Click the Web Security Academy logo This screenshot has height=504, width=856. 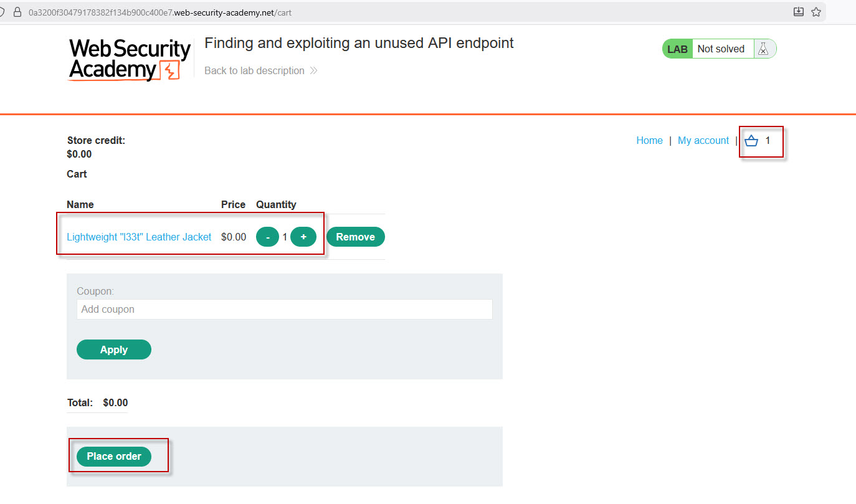pyautogui.click(x=128, y=60)
